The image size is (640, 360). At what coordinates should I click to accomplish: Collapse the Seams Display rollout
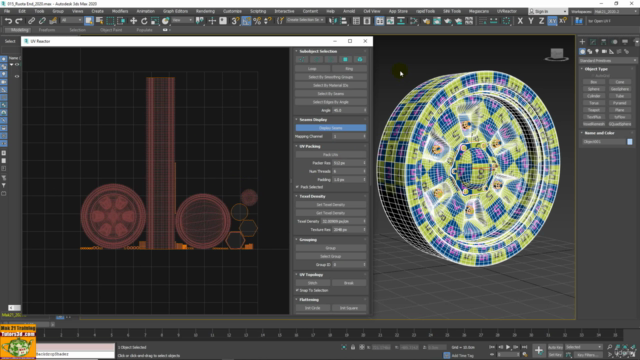point(313,120)
